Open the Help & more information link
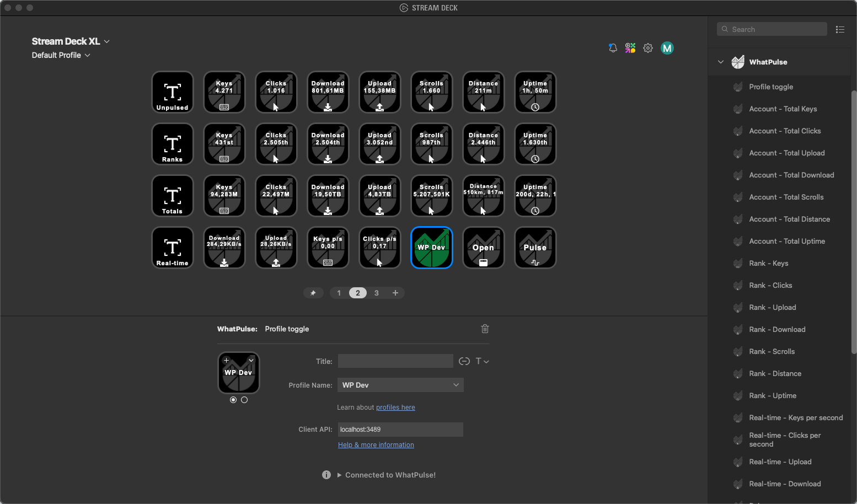Viewport: 857px width, 504px height. pos(376,444)
